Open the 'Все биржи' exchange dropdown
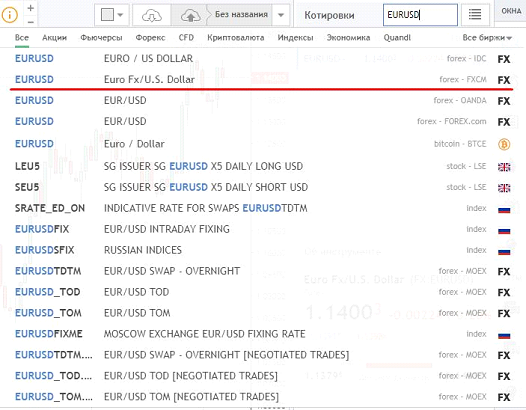Viewport: 526px width, 410px height. (x=487, y=38)
